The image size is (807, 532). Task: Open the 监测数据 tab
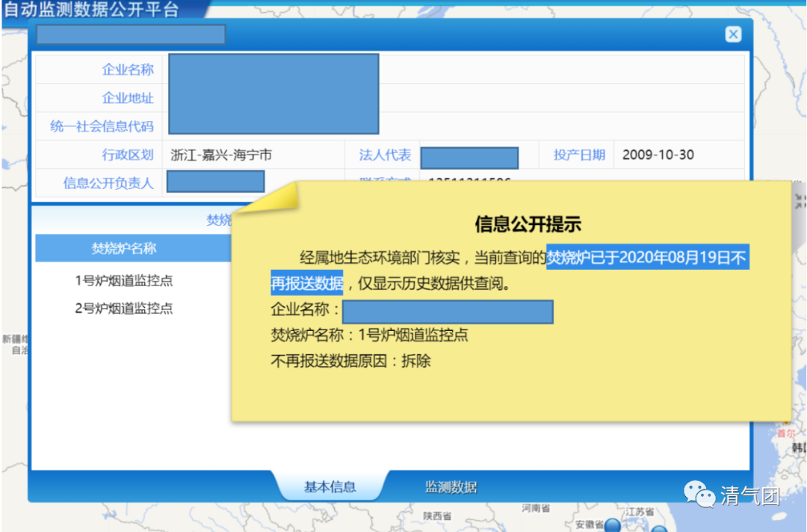[x=451, y=487]
